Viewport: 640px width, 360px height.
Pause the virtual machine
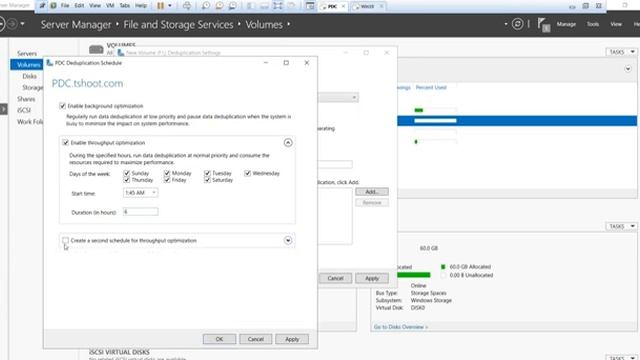click(x=160, y=6)
